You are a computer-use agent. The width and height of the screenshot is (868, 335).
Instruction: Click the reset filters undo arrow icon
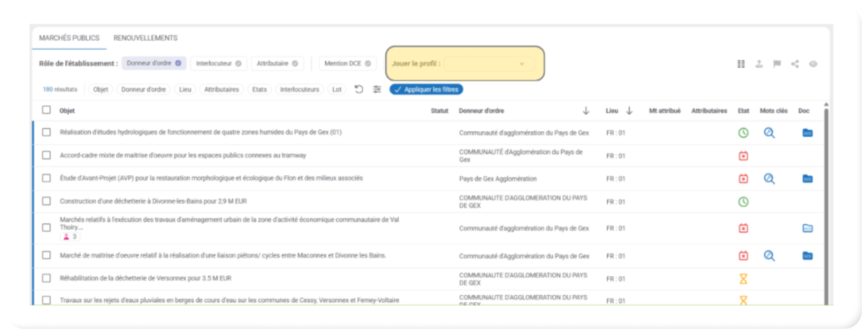click(x=359, y=89)
